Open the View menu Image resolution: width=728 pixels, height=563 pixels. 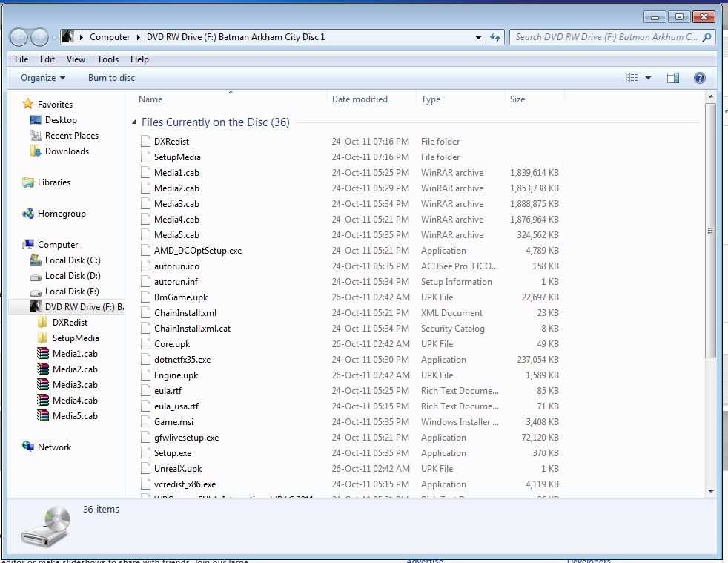(76, 59)
